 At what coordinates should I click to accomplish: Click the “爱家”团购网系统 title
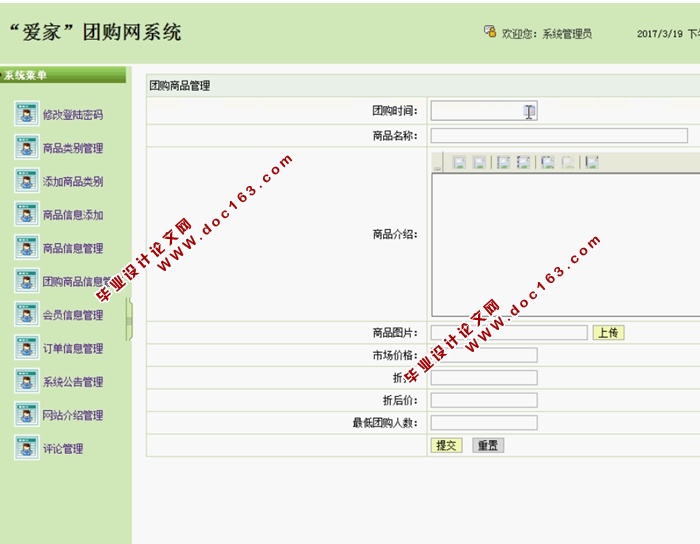coord(95,33)
